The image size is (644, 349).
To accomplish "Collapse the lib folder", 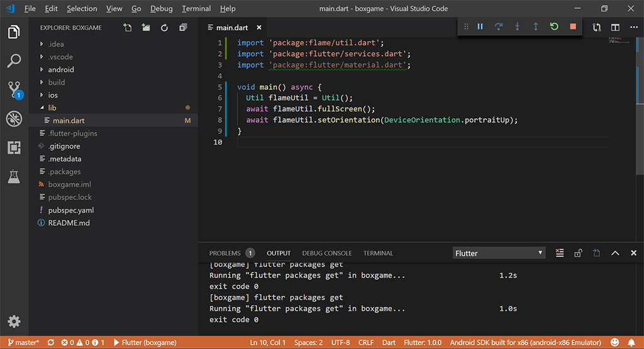I will pos(52,108).
